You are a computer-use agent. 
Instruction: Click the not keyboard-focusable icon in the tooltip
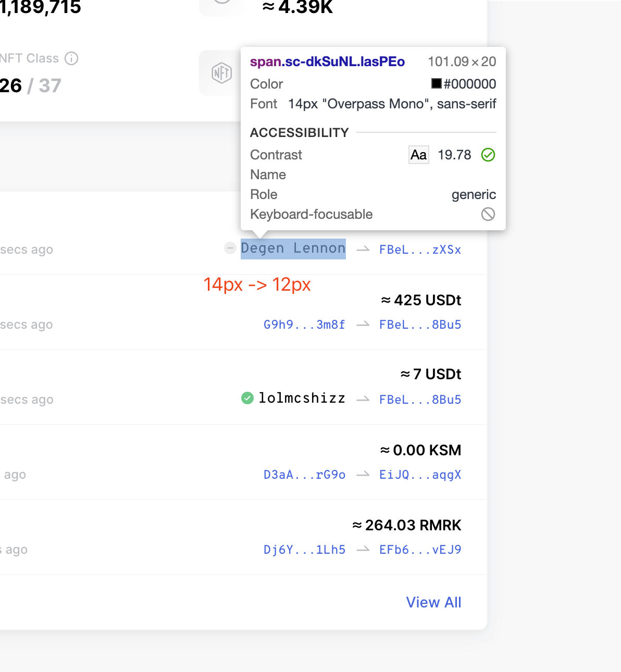[488, 214]
